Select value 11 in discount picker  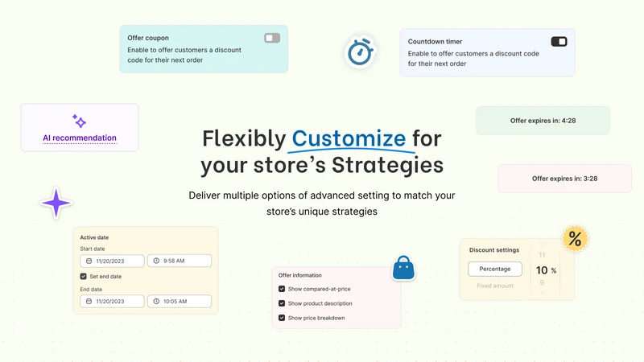pos(542,255)
